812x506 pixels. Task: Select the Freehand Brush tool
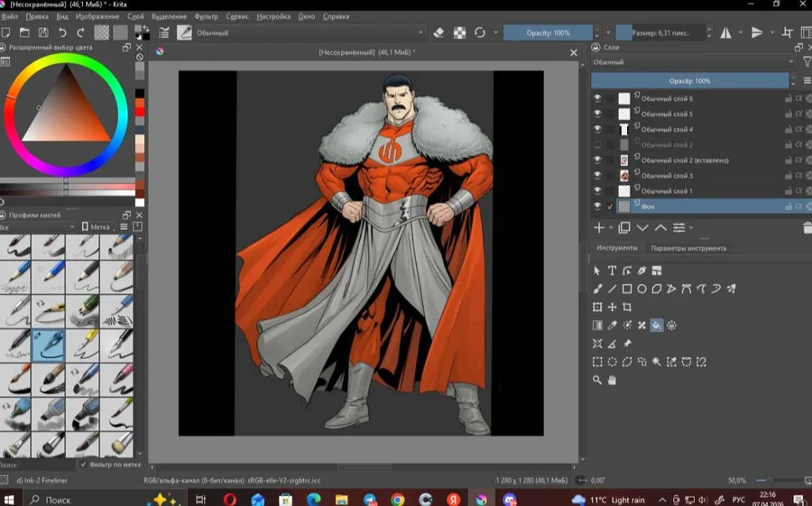tap(597, 290)
